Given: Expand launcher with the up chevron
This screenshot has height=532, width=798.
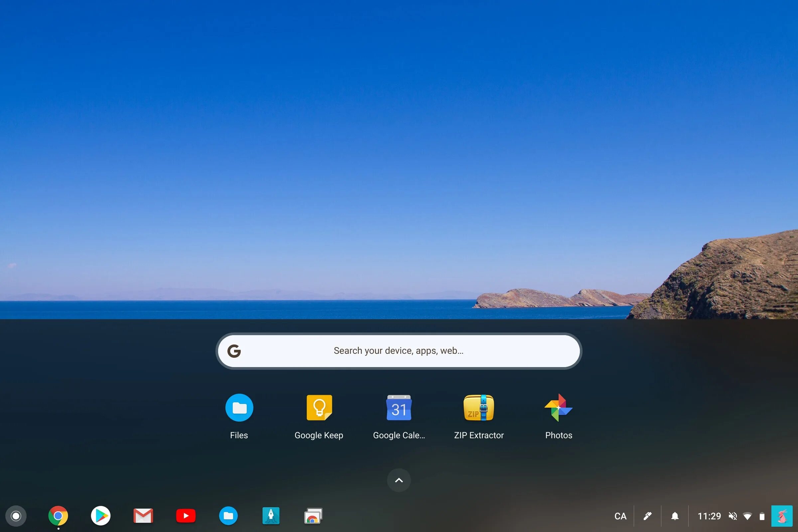Looking at the screenshot, I should [x=399, y=480].
